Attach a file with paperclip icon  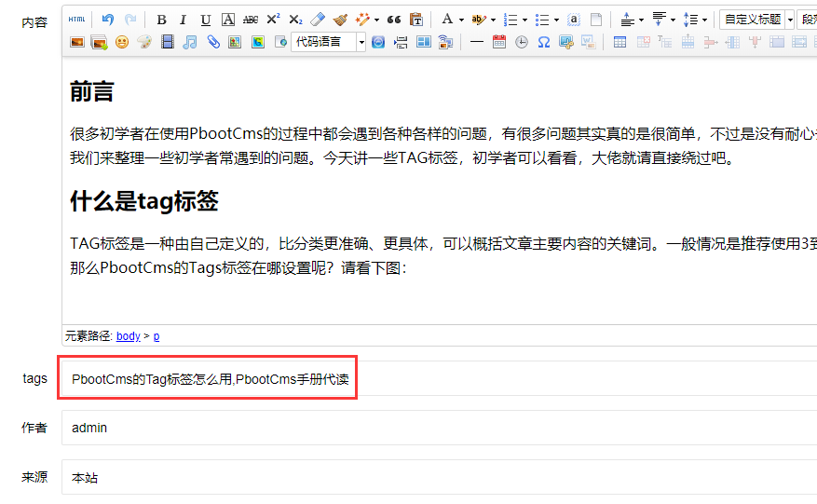212,42
